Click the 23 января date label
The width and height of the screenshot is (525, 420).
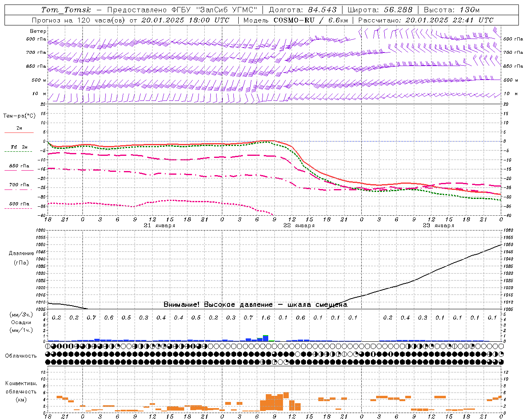point(438,226)
